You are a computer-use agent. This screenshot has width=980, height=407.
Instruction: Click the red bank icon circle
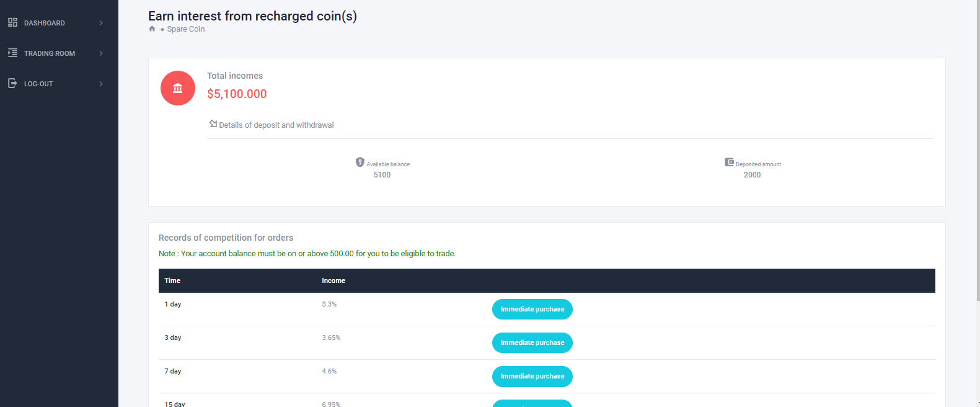click(178, 88)
